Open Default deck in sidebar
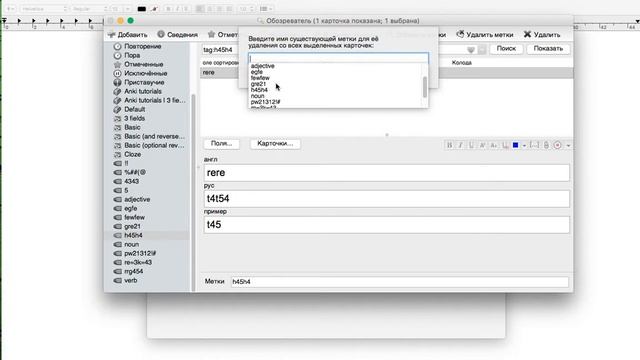640x360 pixels. [130, 109]
